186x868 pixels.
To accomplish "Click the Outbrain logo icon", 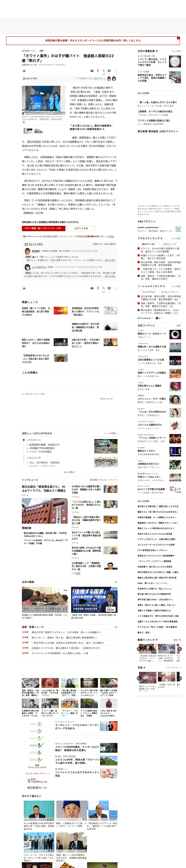I will tap(106, 399).
